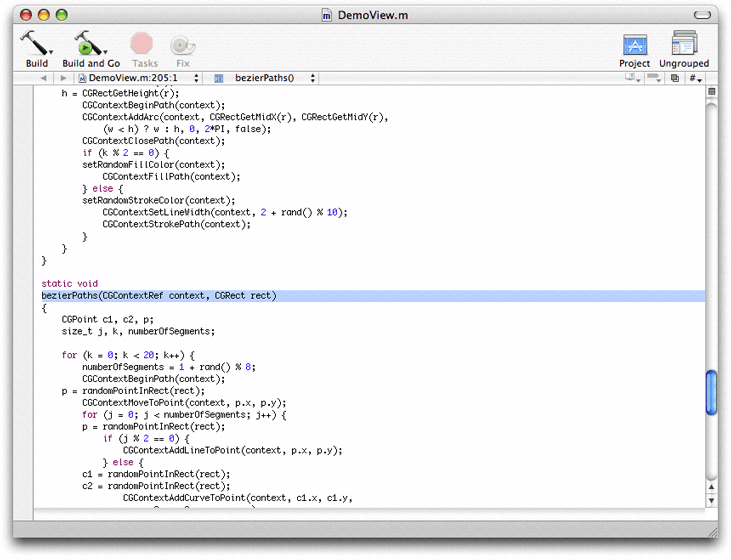Click the Build hammer icon
Screen dimensions: 731x560
tap(37, 44)
